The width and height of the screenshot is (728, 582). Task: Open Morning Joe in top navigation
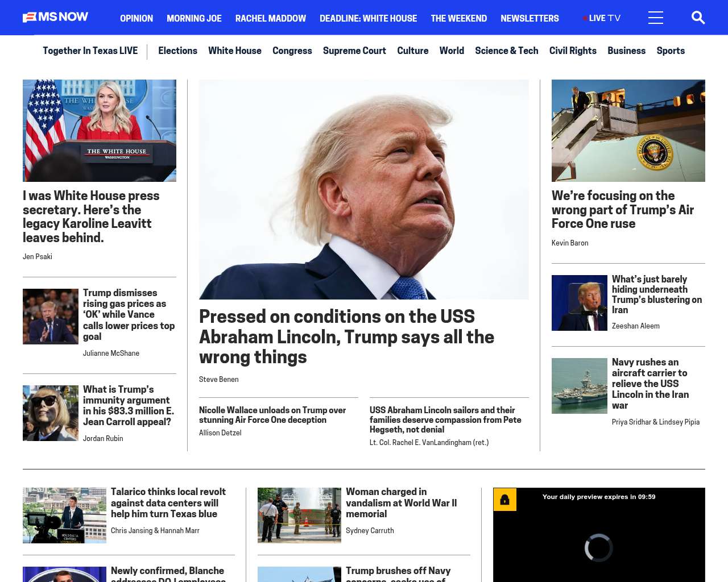click(x=194, y=18)
